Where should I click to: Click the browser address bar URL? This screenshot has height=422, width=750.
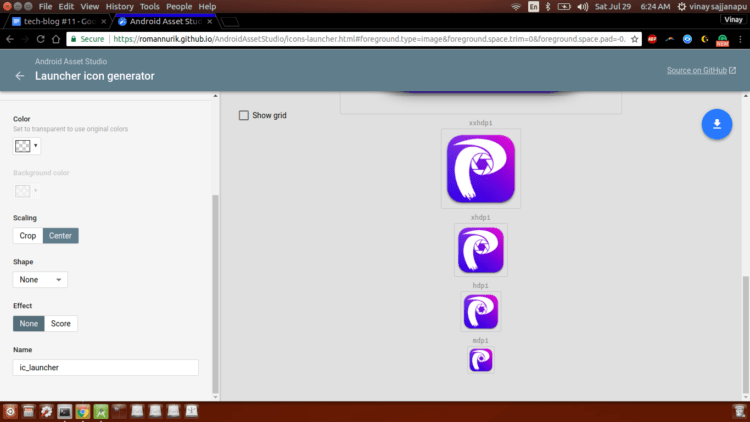(x=369, y=39)
